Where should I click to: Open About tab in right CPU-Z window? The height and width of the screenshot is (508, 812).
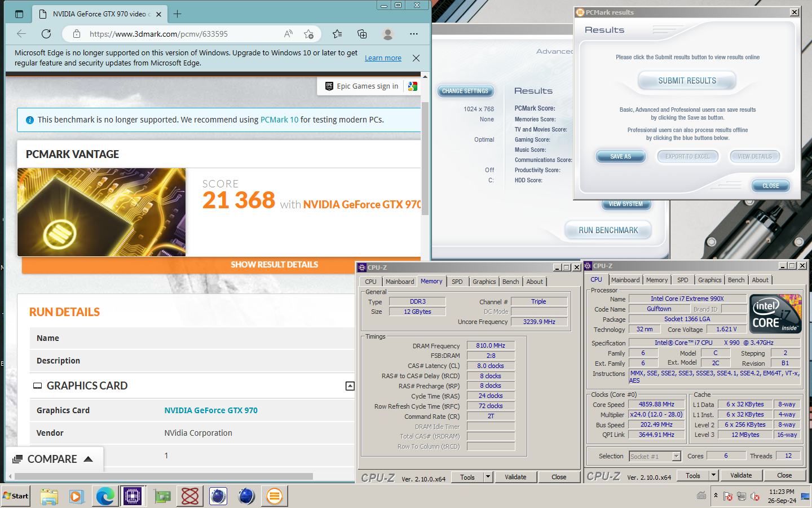tap(760, 280)
